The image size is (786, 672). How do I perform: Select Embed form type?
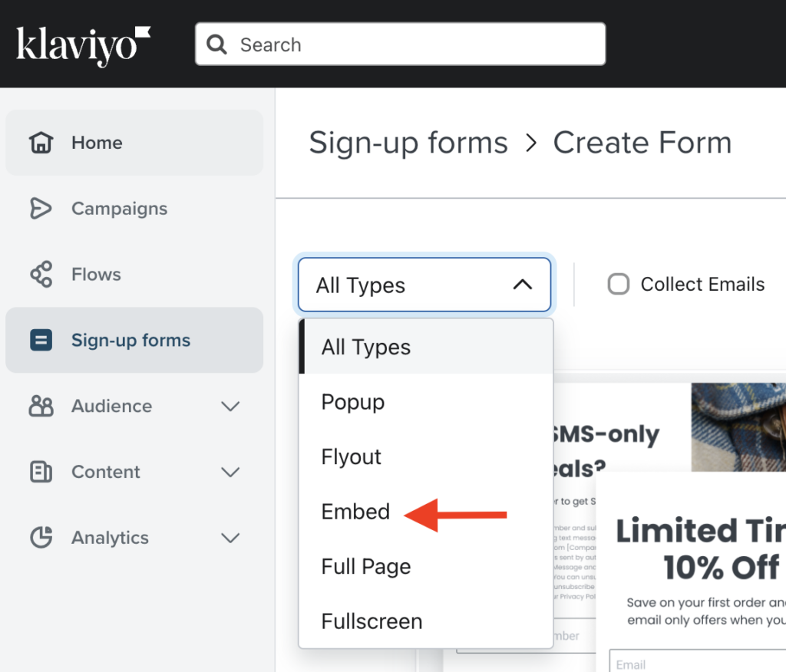click(426, 512)
